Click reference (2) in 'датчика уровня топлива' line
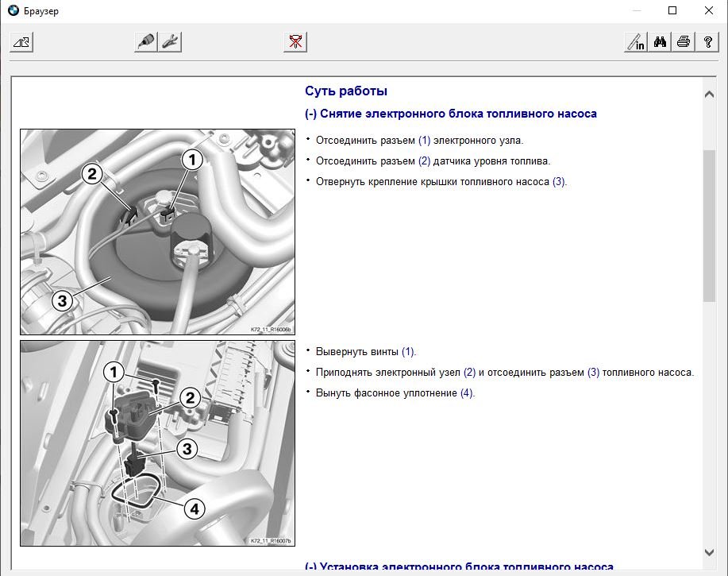The height and width of the screenshot is (576, 728). tap(424, 161)
